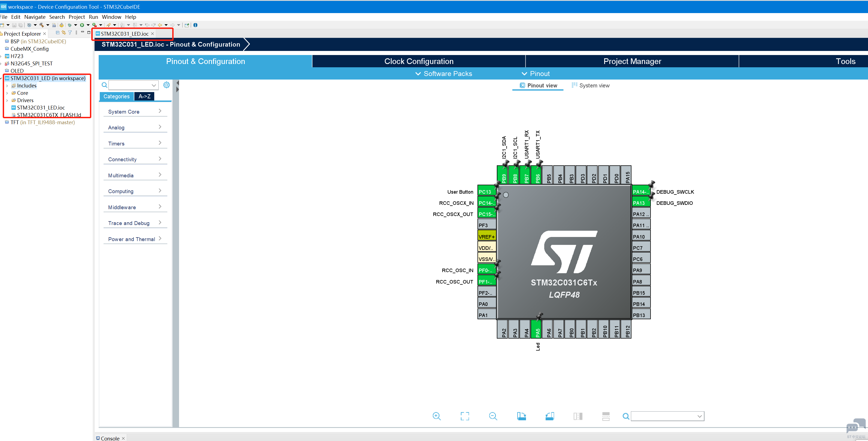Switch to the Project Manager tab
Viewport: 868px width, 441px height.
pos(632,61)
